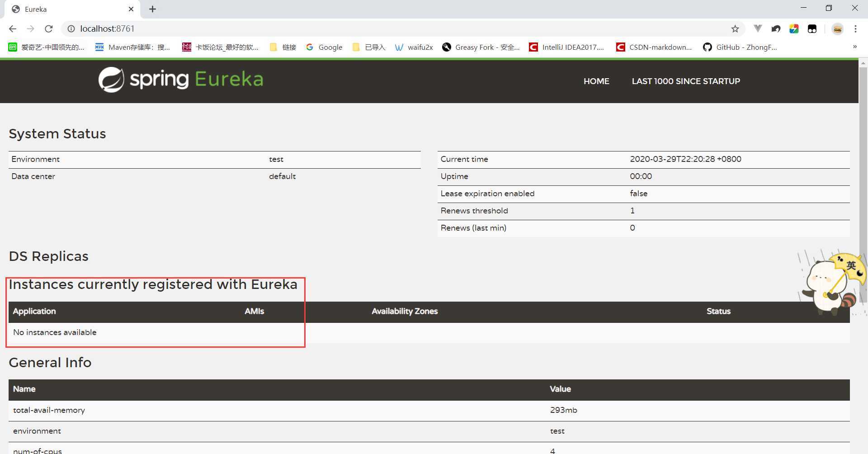Open the 已导入 bookmark folder
This screenshot has height=454, width=868.
(369, 47)
